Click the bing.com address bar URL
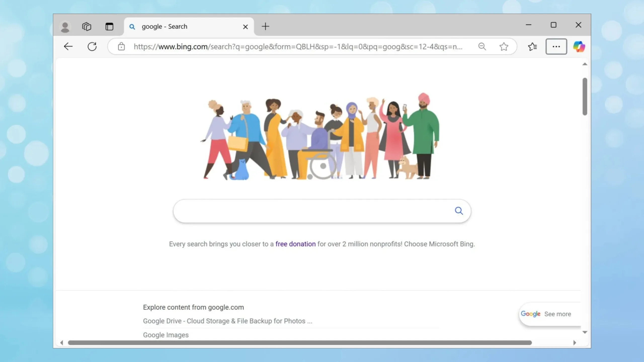Viewport: 644px width, 362px height. [x=298, y=47]
